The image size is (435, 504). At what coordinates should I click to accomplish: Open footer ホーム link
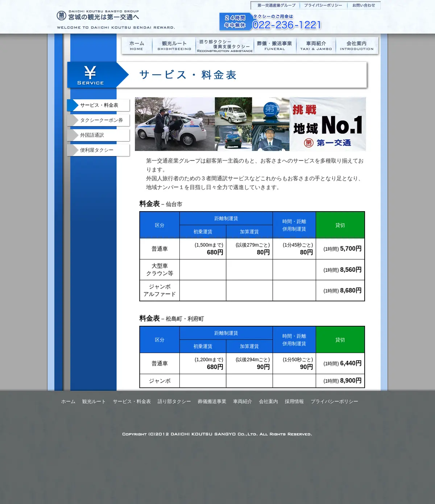(68, 402)
